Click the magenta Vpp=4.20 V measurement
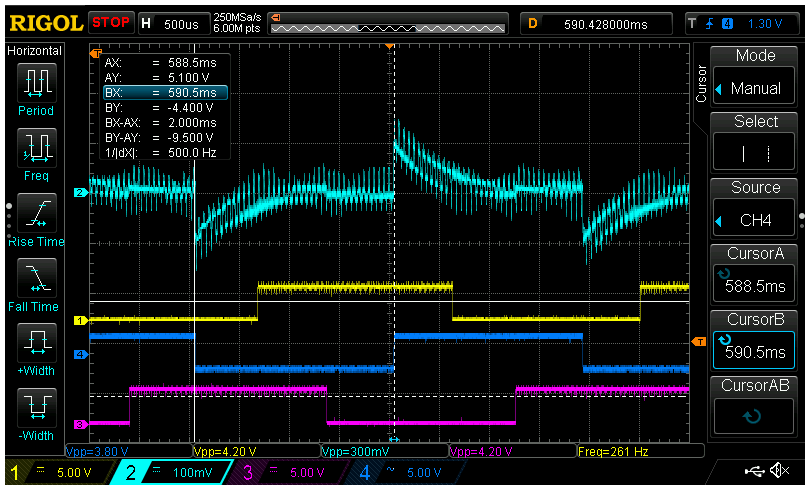 (x=481, y=451)
